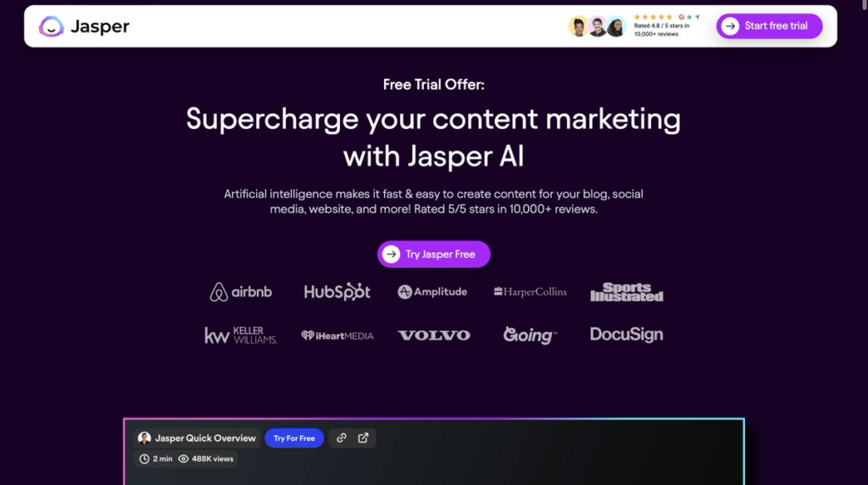
Task: Copy video link using the chain icon
Action: pos(342,438)
